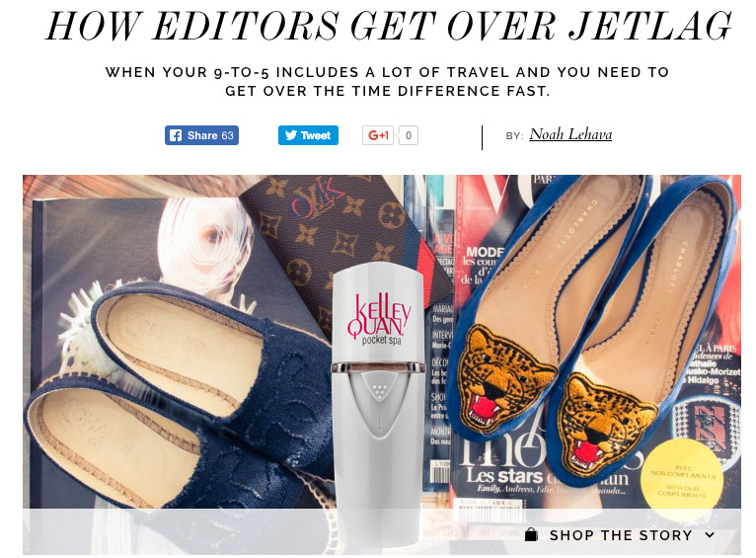Click the Twitter bird icon
This screenshot has width=756, height=558.
click(x=291, y=135)
